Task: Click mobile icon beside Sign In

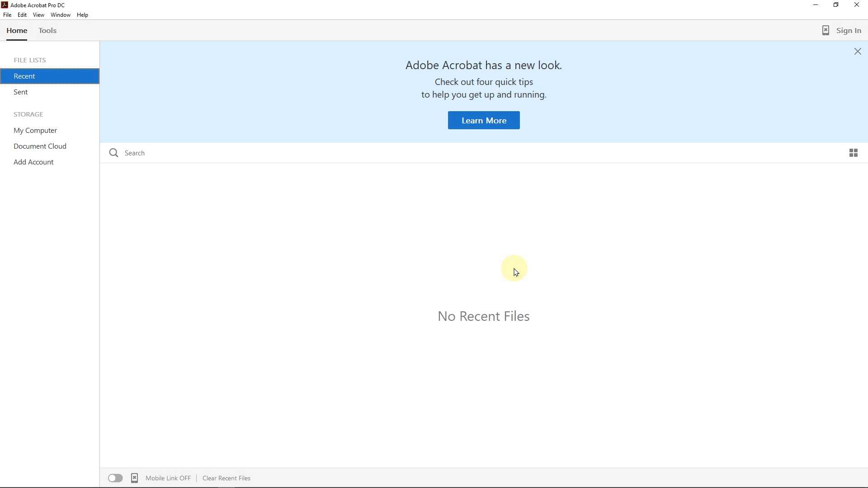Action: pos(826,31)
